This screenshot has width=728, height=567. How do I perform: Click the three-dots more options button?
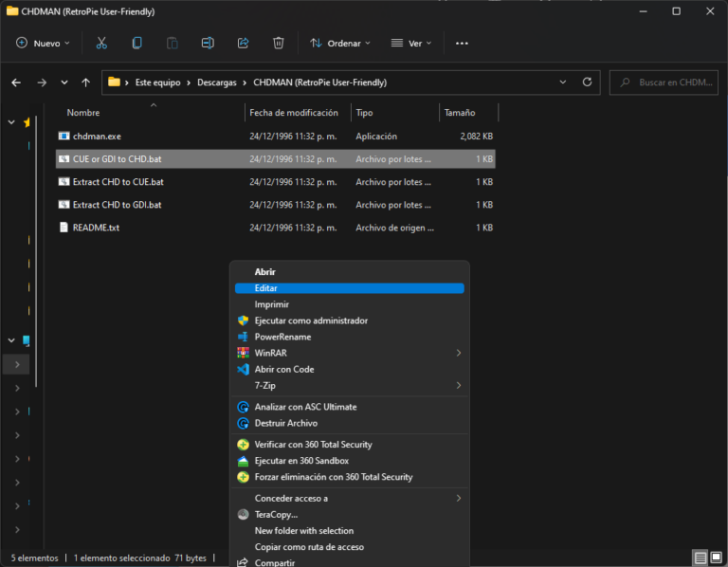462,43
